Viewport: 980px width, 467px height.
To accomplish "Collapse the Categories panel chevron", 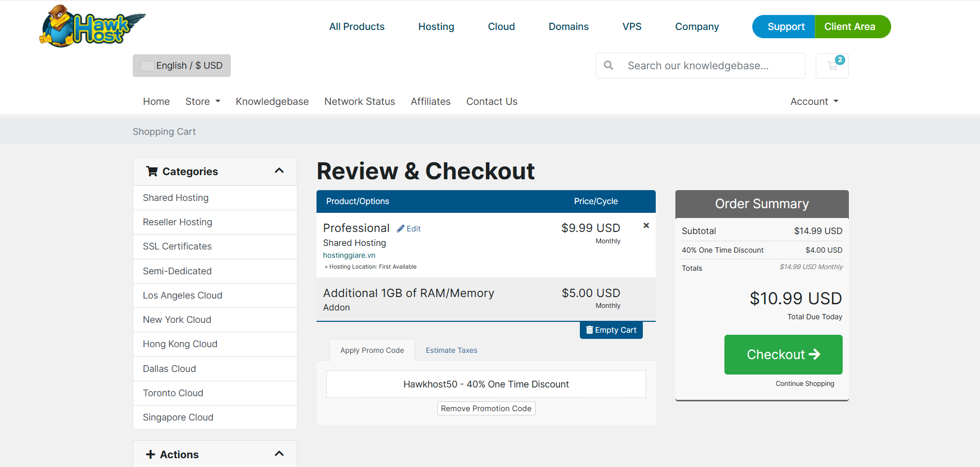I will tap(279, 171).
